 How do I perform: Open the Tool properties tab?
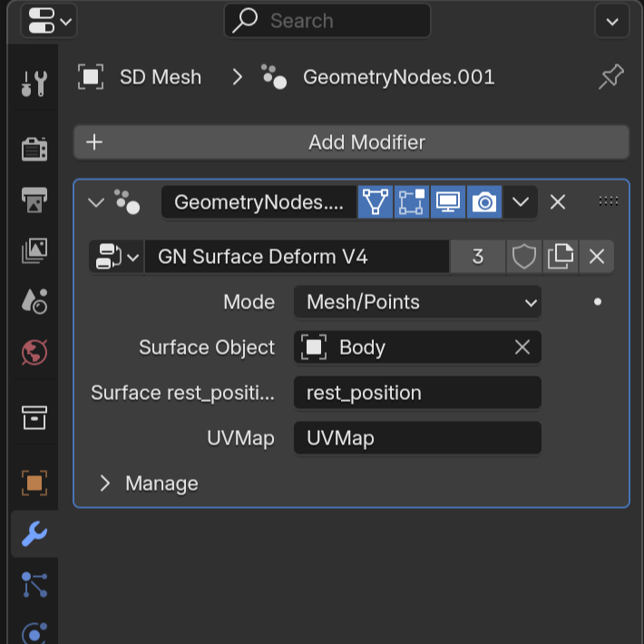tap(34, 84)
